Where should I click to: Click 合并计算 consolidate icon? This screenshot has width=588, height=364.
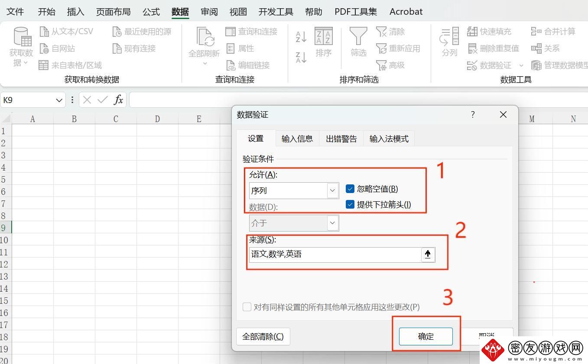click(536, 32)
